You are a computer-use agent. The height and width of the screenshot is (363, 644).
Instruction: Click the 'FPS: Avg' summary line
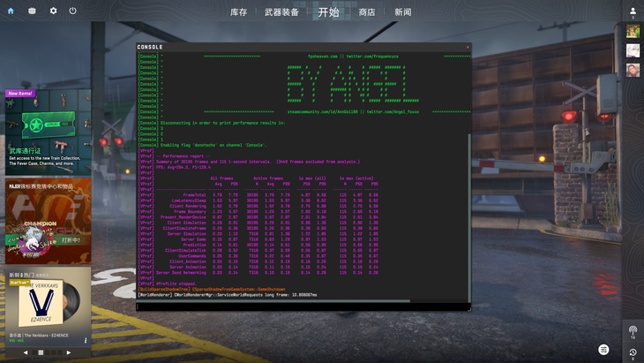tap(183, 167)
